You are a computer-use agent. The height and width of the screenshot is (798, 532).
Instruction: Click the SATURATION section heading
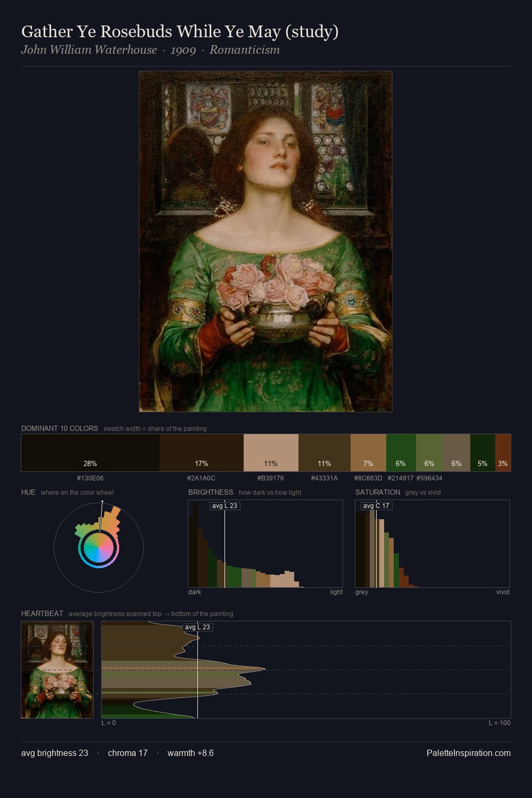pyautogui.click(x=378, y=492)
